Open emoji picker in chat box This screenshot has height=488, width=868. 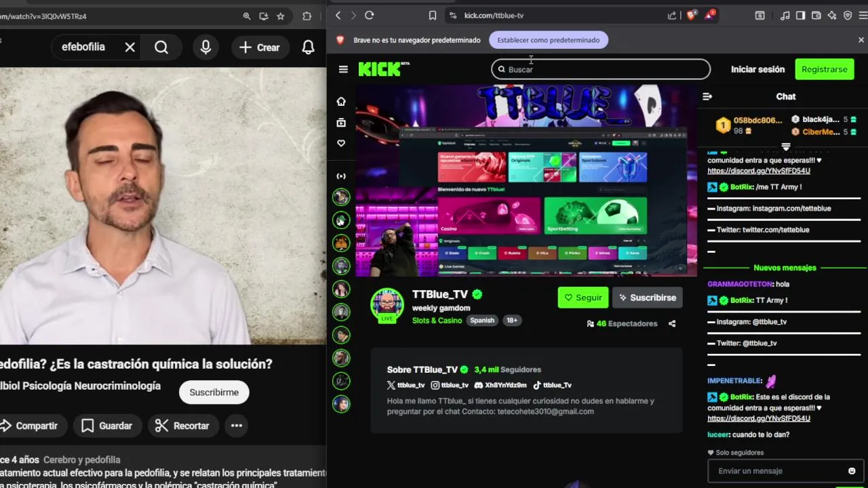pyautogui.click(x=852, y=471)
